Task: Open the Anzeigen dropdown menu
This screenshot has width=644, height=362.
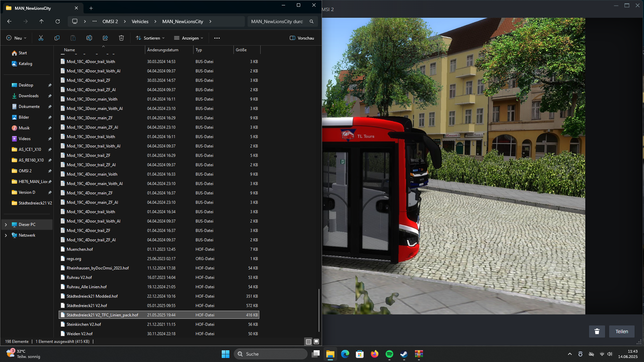Action: [189, 38]
